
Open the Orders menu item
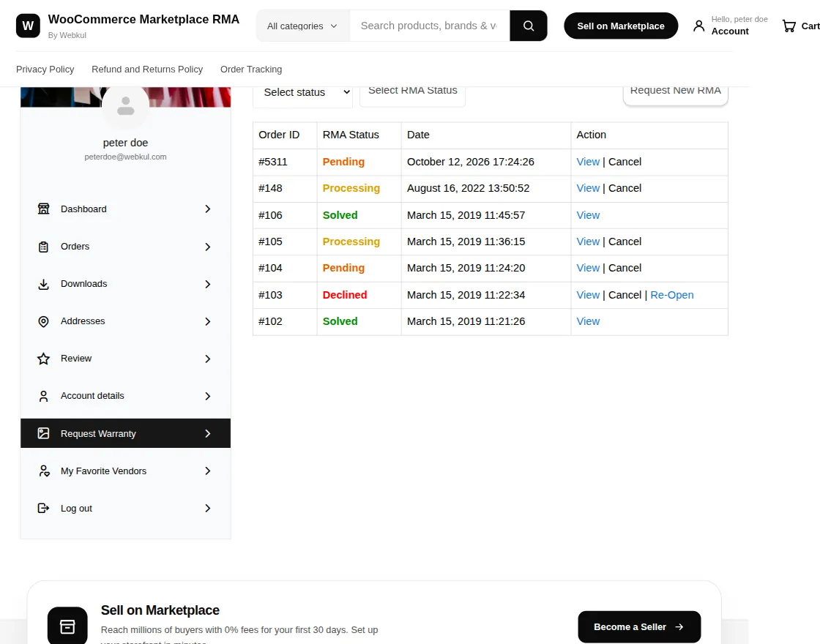tap(125, 247)
